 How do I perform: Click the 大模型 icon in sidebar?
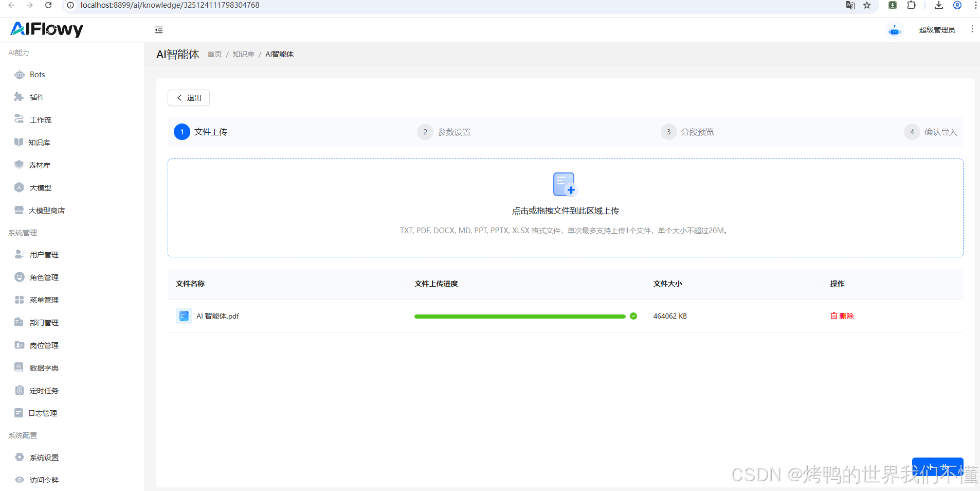click(x=19, y=187)
